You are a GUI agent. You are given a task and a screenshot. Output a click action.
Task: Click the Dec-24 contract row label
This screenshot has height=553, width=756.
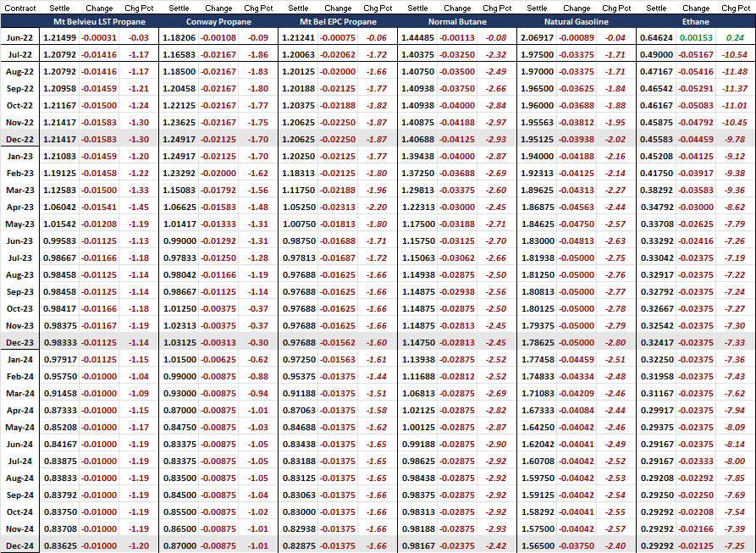coord(19,545)
